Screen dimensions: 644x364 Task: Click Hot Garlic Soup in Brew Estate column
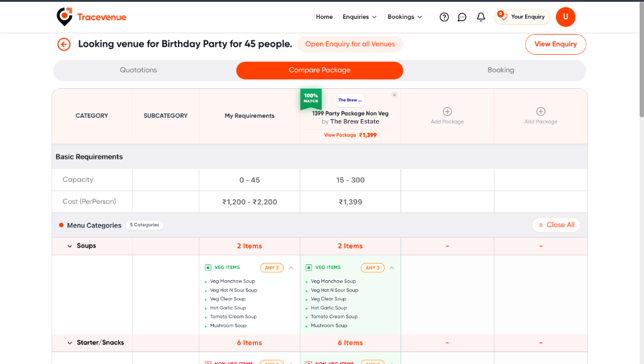click(328, 308)
